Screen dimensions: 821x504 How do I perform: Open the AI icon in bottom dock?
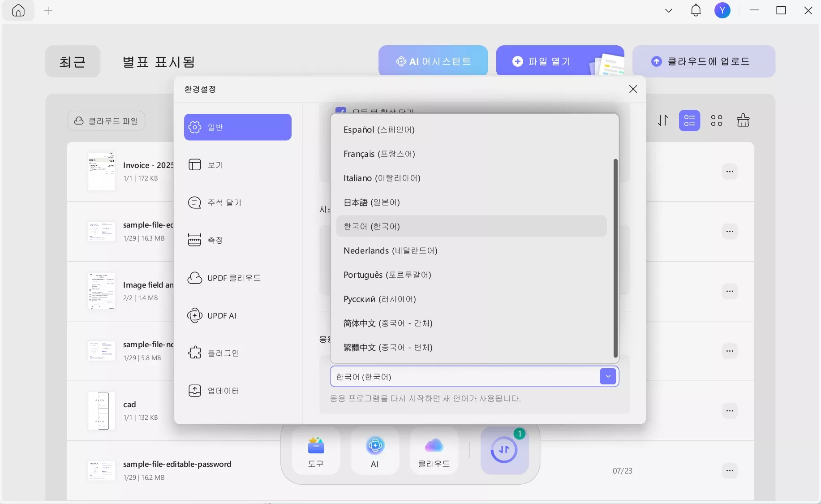click(375, 451)
